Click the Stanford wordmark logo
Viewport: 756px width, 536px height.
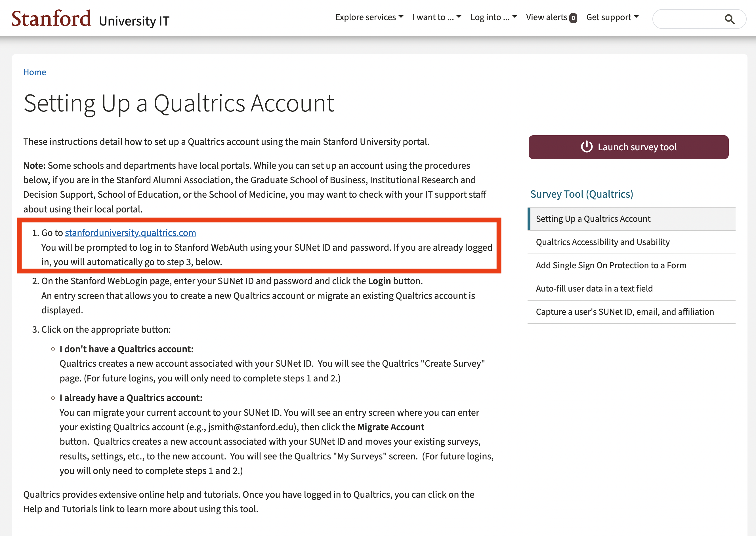coord(51,18)
